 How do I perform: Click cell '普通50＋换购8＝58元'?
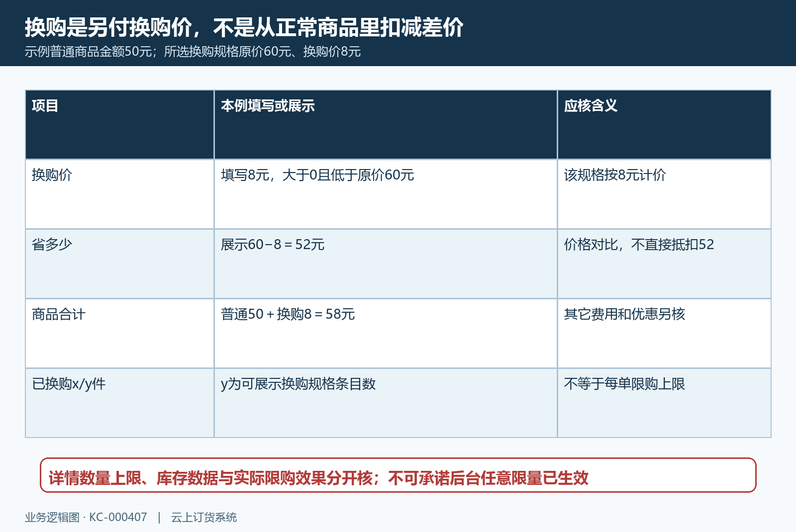point(386,334)
